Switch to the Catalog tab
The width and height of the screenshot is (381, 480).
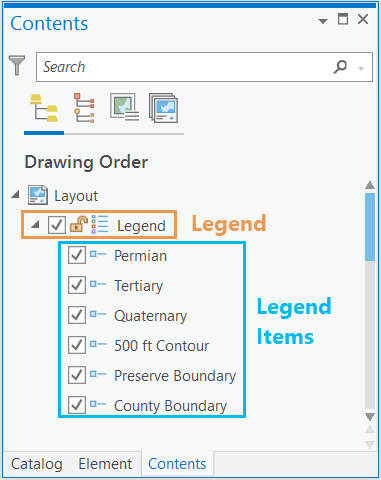(37, 464)
